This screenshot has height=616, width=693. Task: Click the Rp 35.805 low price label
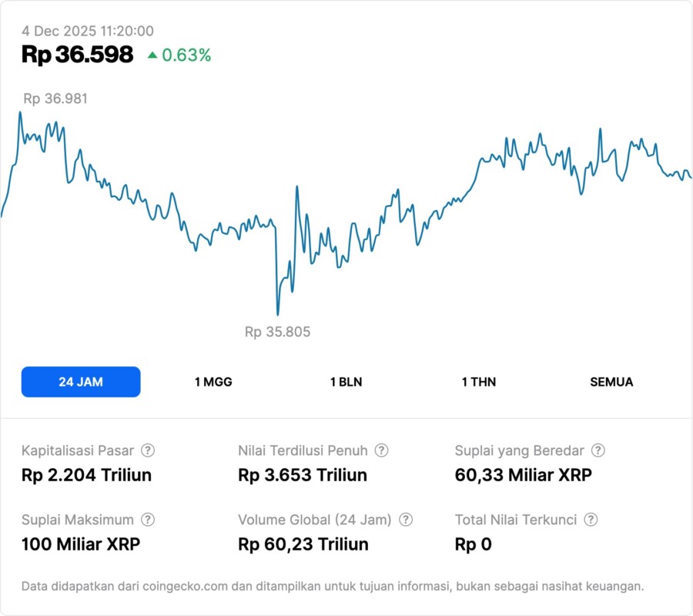pyautogui.click(x=277, y=332)
